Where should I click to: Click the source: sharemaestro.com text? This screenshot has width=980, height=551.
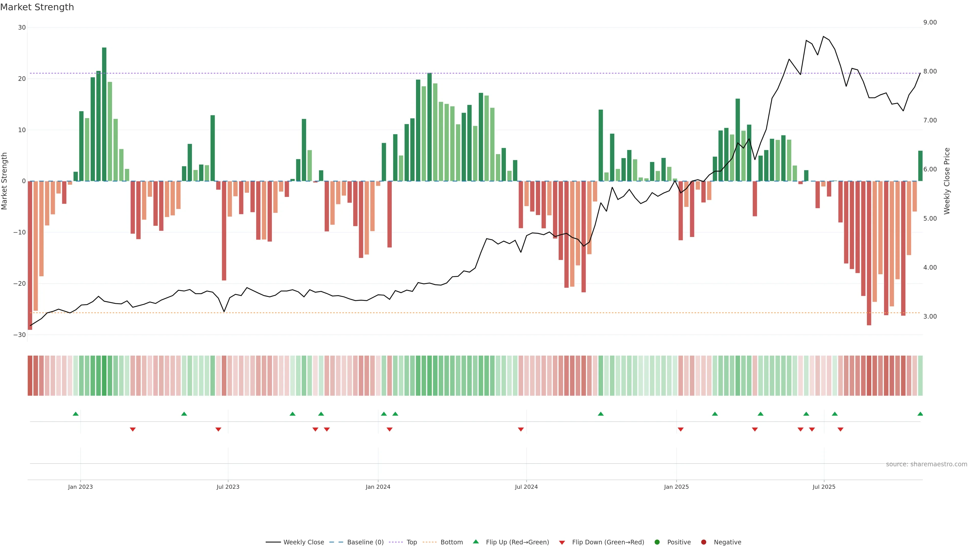pyautogui.click(x=926, y=464)
